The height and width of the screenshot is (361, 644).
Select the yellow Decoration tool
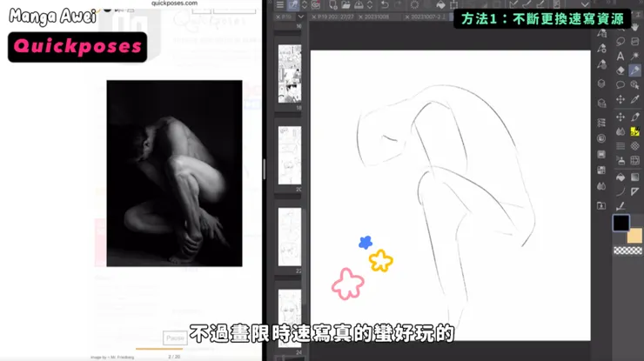click(635, 131)
